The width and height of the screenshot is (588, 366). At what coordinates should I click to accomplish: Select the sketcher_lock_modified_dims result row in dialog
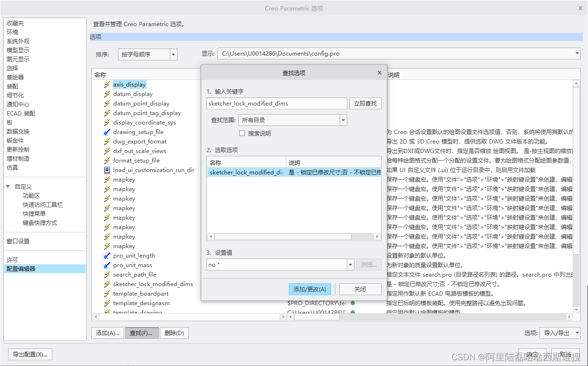294,173
